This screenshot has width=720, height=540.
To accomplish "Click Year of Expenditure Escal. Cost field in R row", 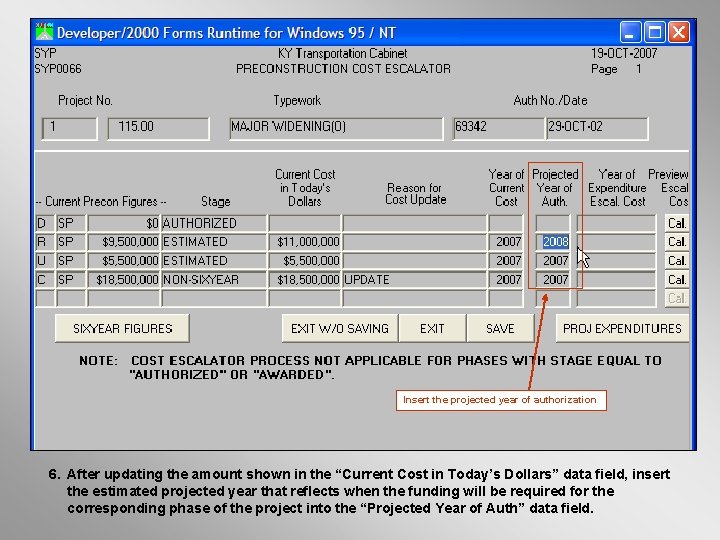I will point(616,242).
